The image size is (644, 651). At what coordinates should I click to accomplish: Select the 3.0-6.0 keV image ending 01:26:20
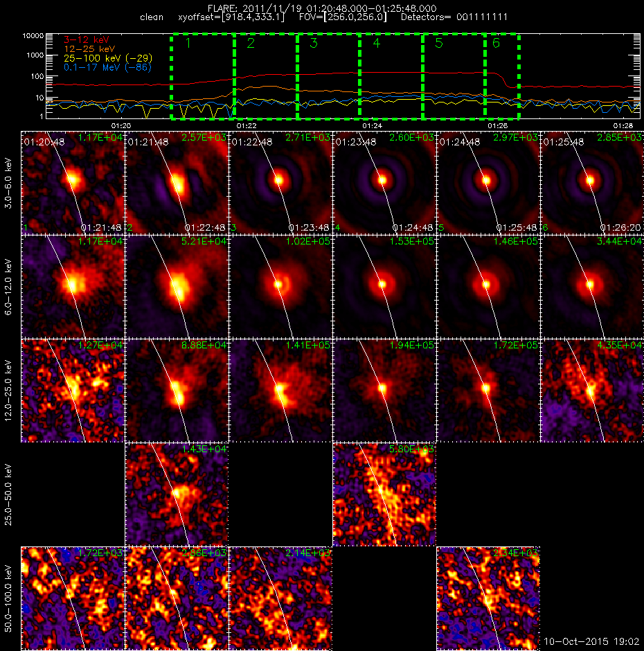click(x=591, y=182)
